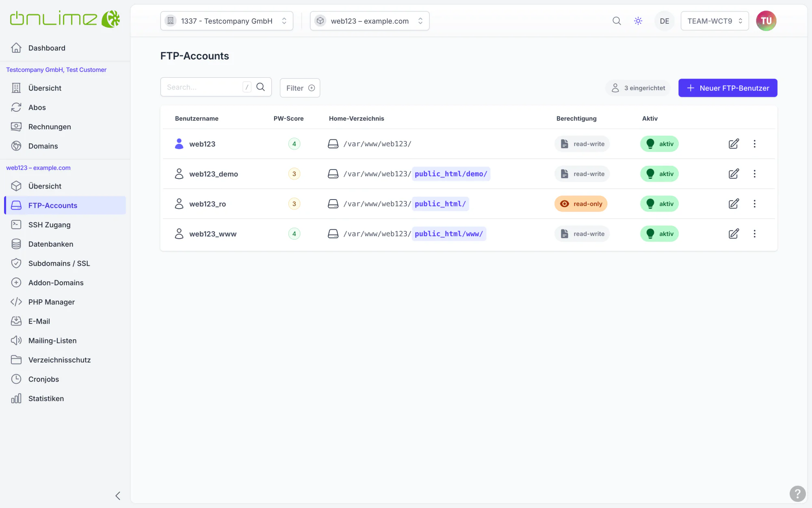The height and width of the screenshot is (508, 812).
Task: Click the onlime logo
Action: [65, 19]
